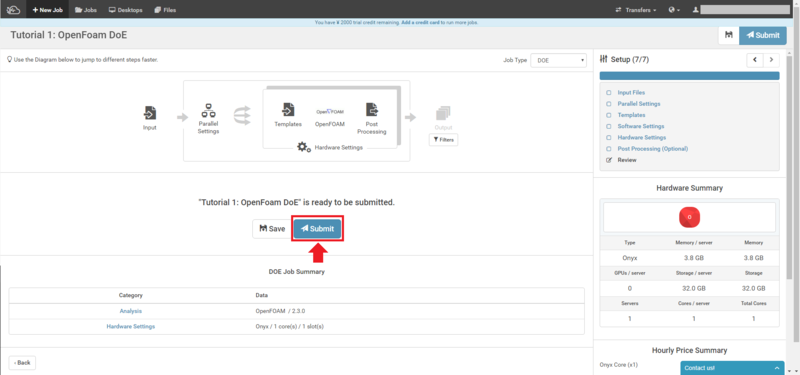
Task: Open the output Filters button
Action: point(443,139)
